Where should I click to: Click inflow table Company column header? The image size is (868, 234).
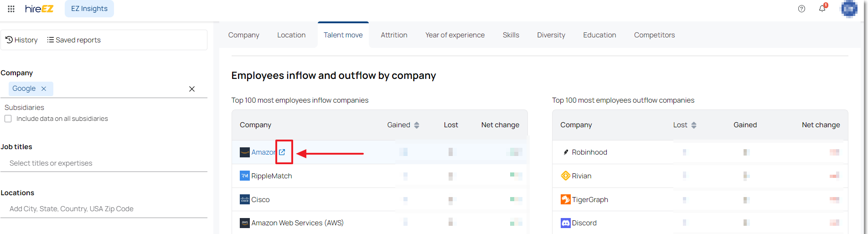tap(255, 125)
